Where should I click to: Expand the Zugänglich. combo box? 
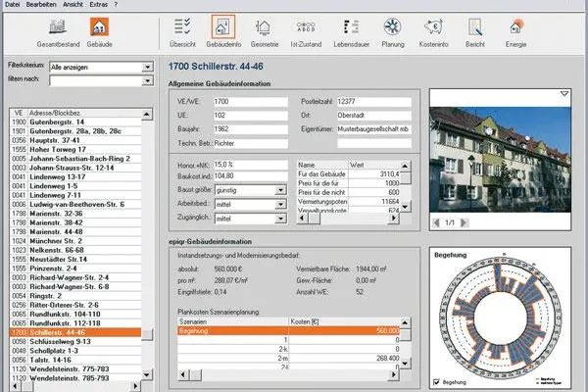[x=280, y=219]
